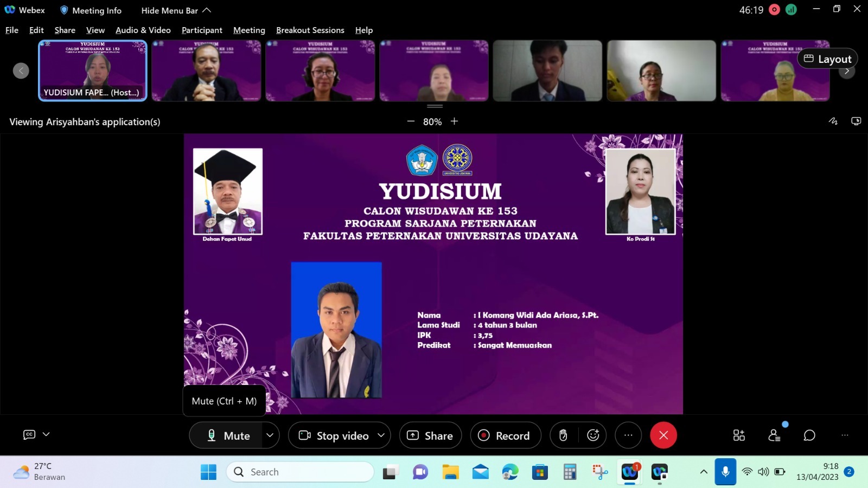Expand audio options arrow beside Mute
Screen dimensions: 868x488
click(270, 435)
